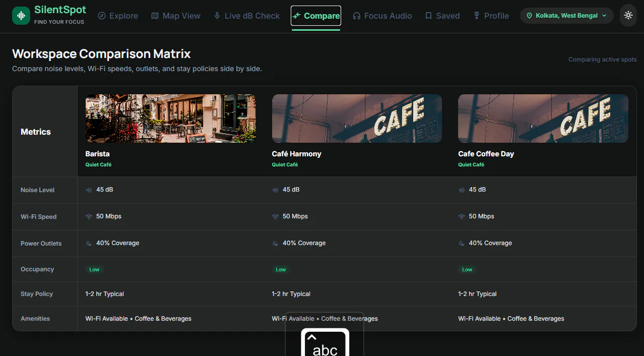Click the compass icon beside Explore
The height and width of the screenshot is (356, 644).
tap(102, 16)
